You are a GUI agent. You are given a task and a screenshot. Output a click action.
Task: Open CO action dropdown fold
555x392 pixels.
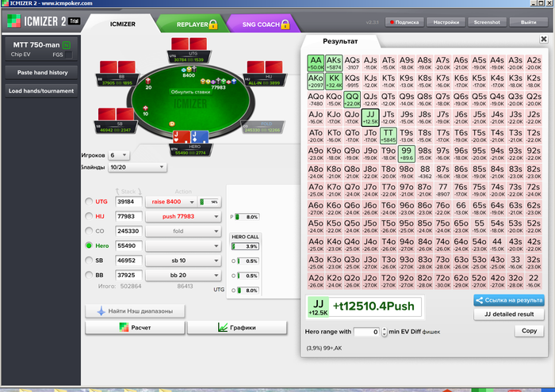[x=183, y=231]
